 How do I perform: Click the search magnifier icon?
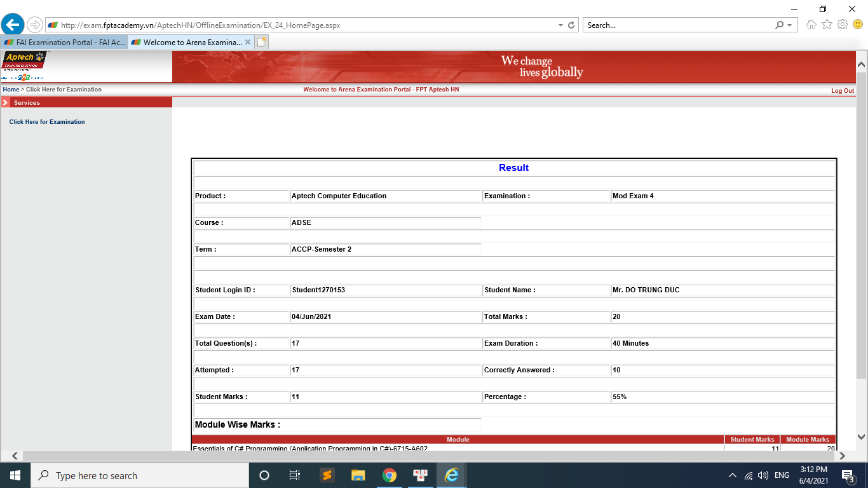click(x=780, y=25)
